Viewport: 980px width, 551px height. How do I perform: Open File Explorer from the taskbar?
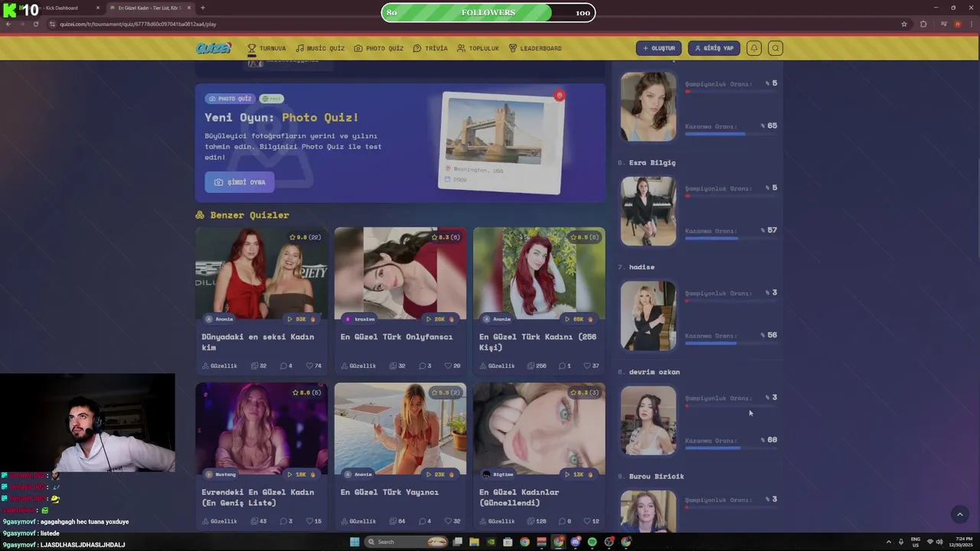(x=474, y=542)
